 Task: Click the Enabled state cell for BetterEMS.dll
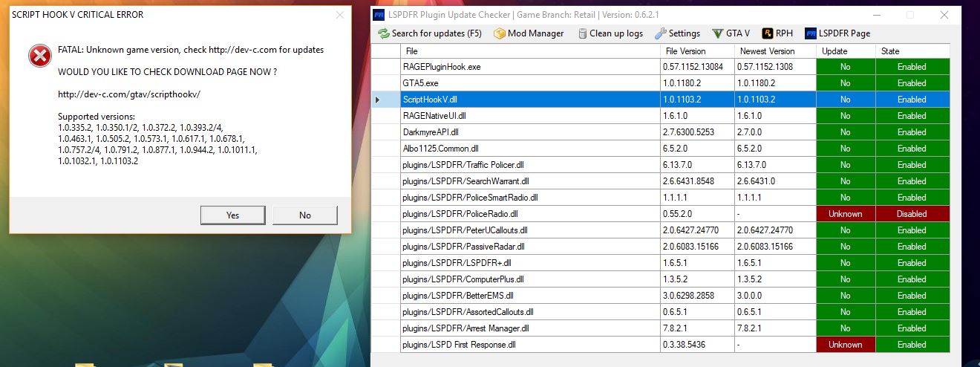click(912, 296)
